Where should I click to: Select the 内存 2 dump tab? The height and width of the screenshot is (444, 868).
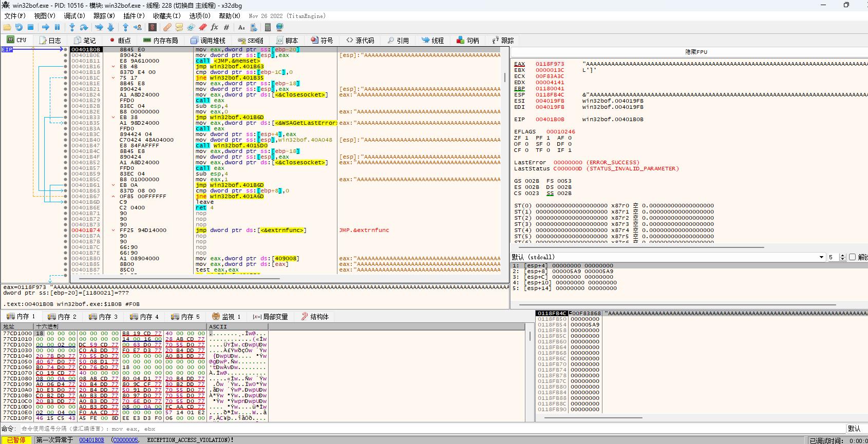[62, 317]
